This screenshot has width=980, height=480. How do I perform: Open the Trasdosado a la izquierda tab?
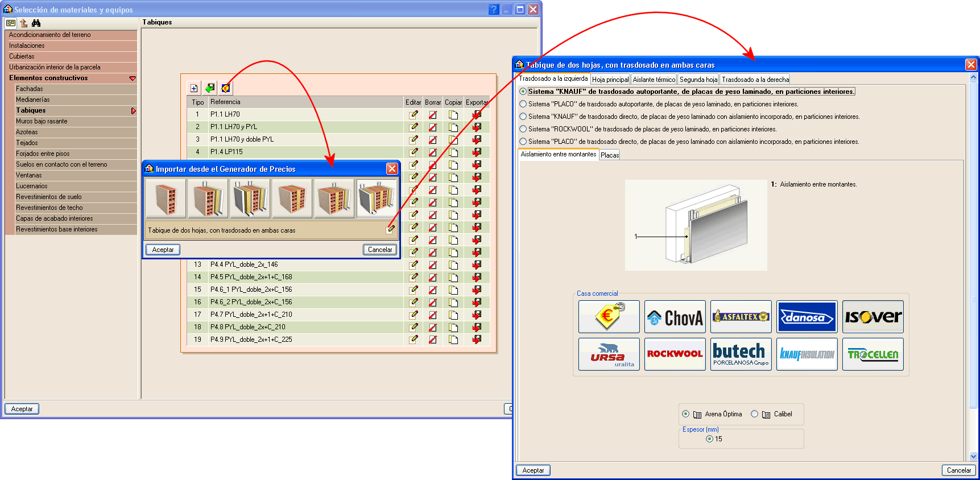point(553,79)
